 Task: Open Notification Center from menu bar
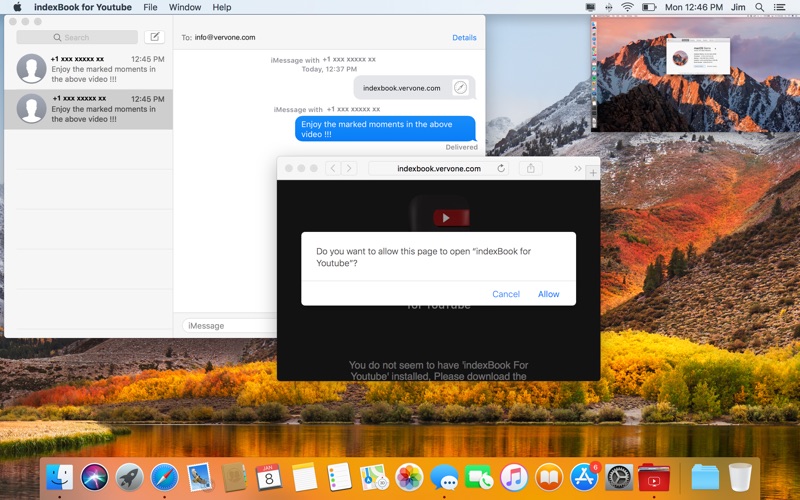point(780,7)
